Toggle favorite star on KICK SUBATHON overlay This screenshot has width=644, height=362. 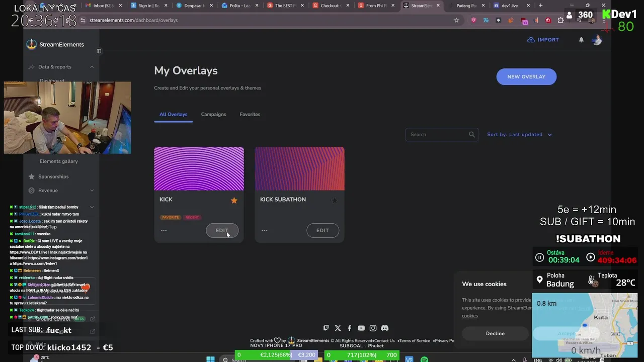pyautogui.click(x=335, y=200)
